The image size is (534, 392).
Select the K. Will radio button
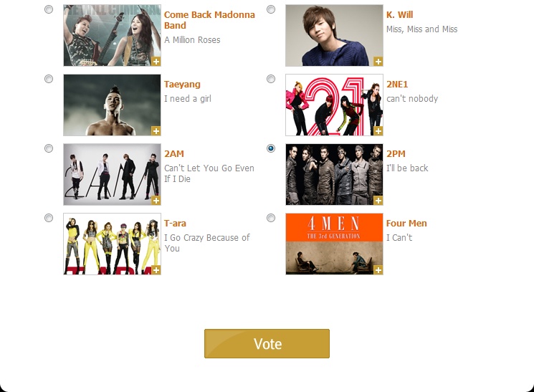pyautogui.click(x=271, y=9)
